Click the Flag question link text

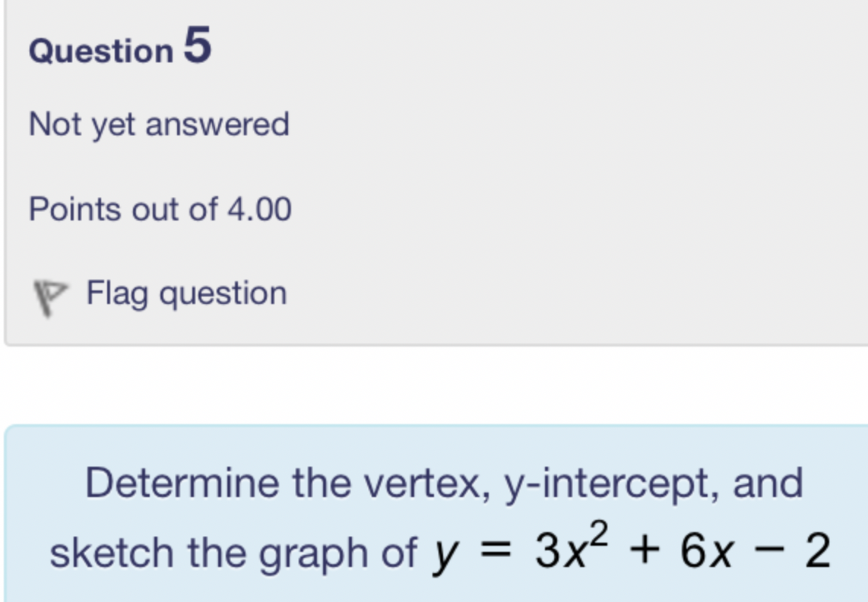186,293
